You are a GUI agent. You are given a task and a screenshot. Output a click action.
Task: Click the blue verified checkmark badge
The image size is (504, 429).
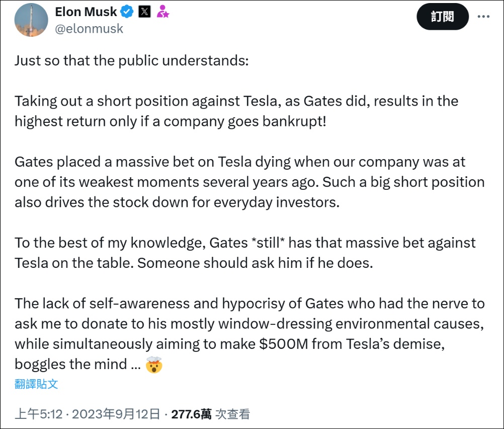[x=127, y=12]
